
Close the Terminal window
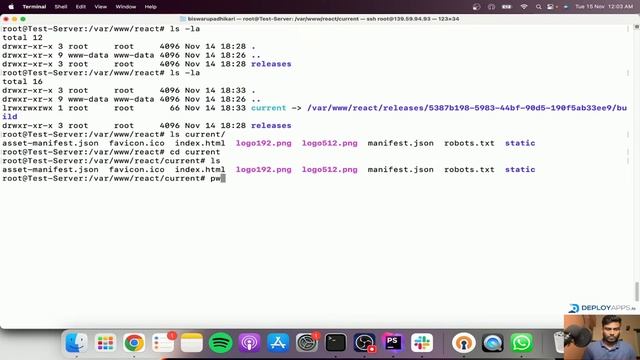click(6, 19)
